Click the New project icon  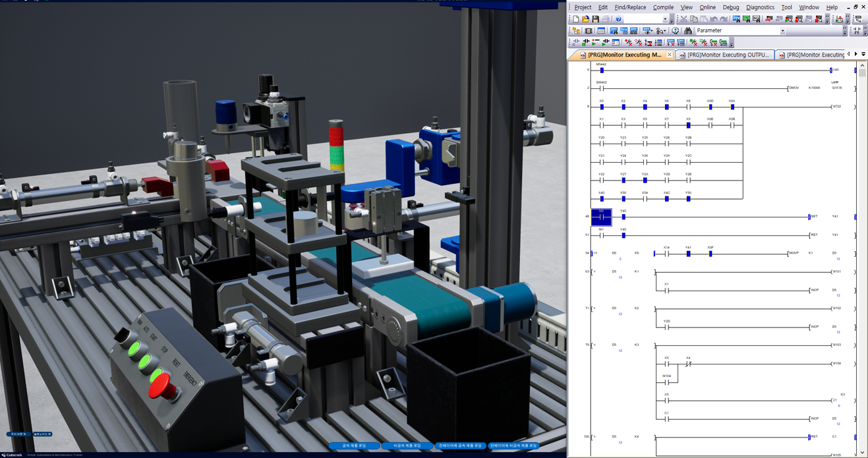tap(576, 19)
